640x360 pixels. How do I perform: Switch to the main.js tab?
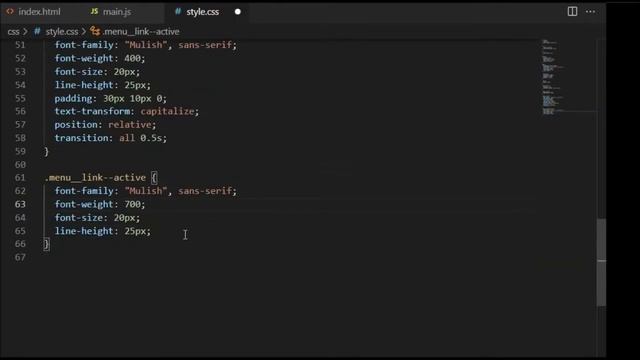pos(117,12)
